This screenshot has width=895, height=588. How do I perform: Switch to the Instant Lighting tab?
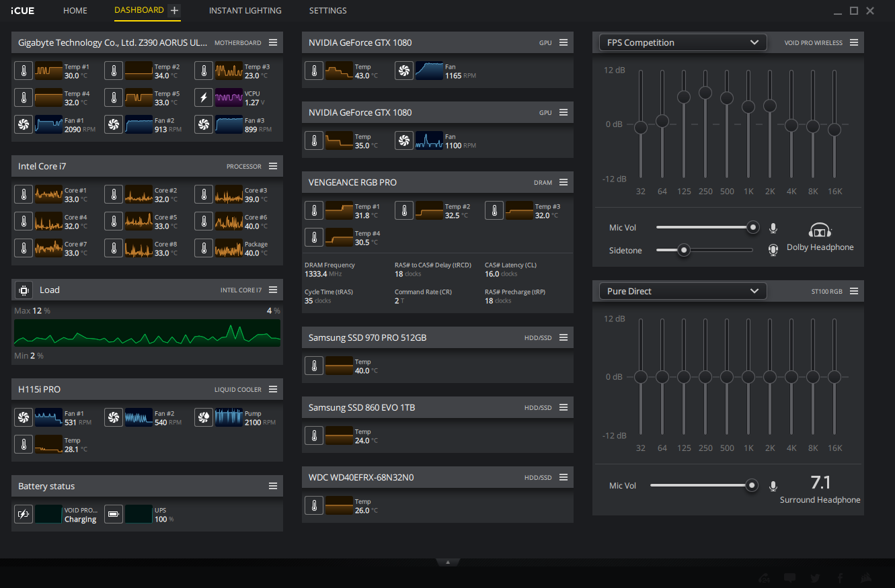(245, 11)
